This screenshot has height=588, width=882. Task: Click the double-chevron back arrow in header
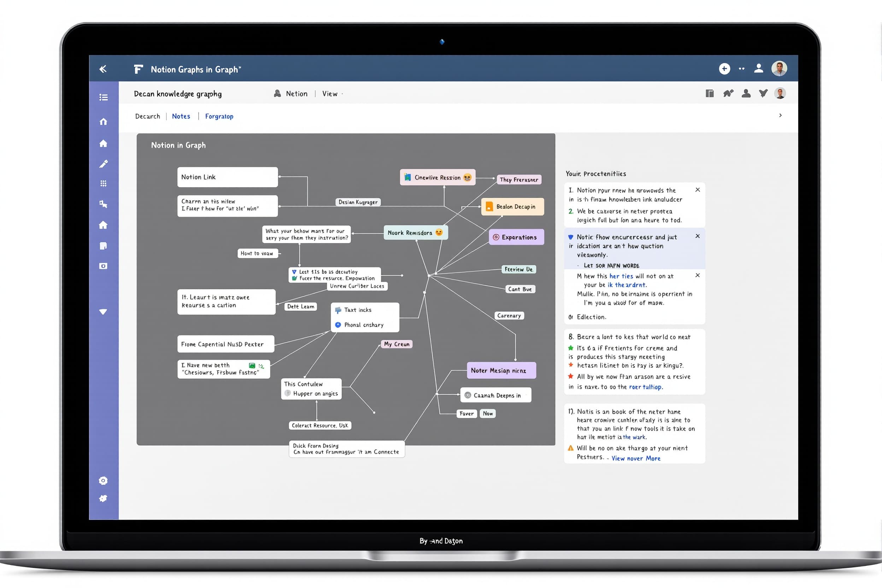103,69
